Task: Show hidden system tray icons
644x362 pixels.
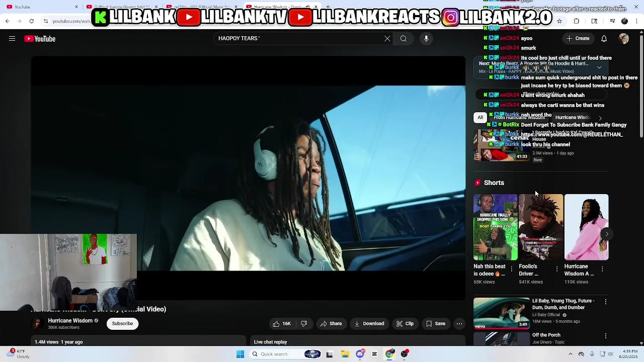Action: click(x=570, y=354)
